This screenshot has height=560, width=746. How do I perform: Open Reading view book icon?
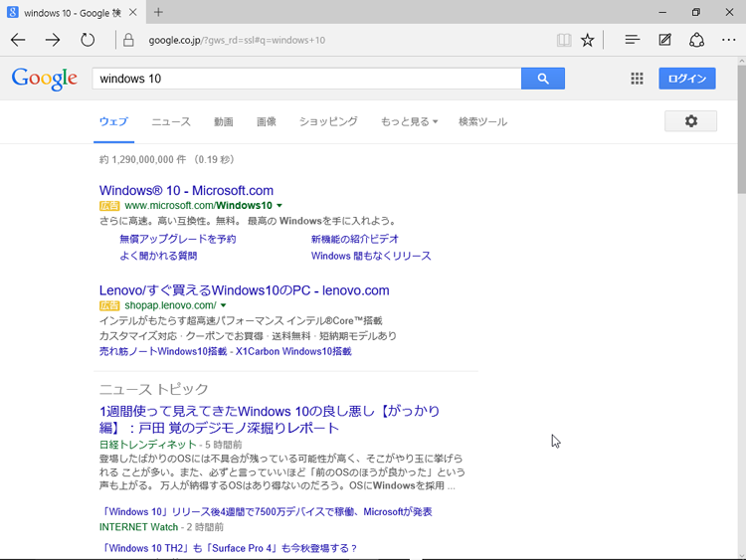tap(564, 40)
